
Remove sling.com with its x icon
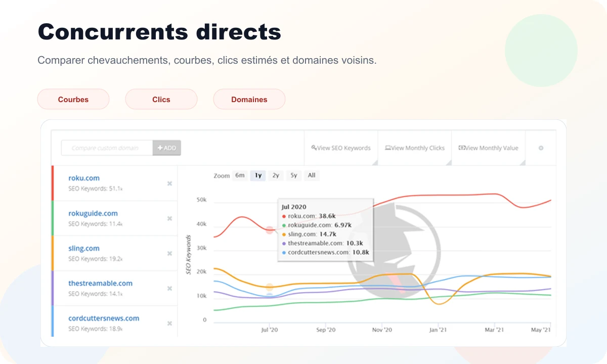coord(169,253)
